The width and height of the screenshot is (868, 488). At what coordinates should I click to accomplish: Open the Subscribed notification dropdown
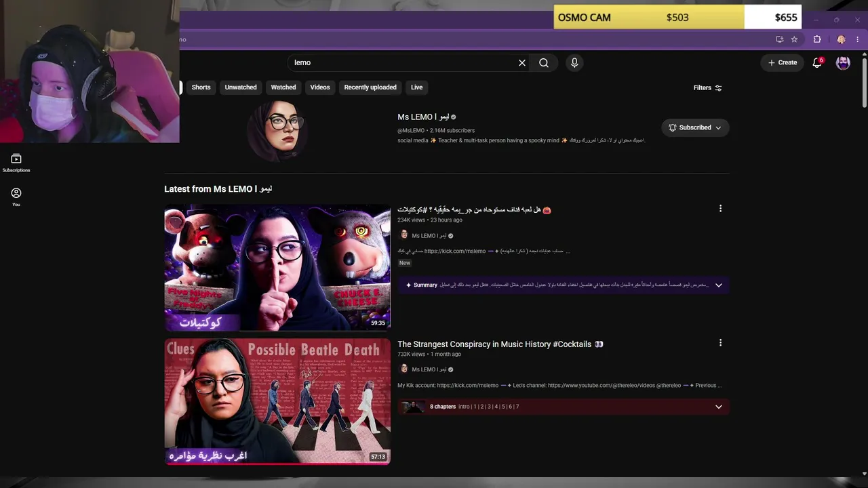pyautogui.click(x=695, y=127)
